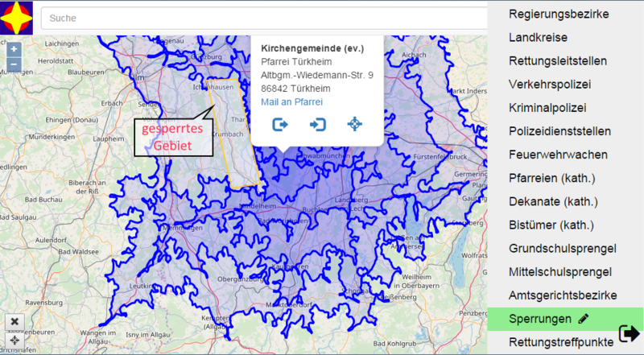Click the X button at the map's bottom left
Screen dimensions: 644x355
[x=14, y=321]
